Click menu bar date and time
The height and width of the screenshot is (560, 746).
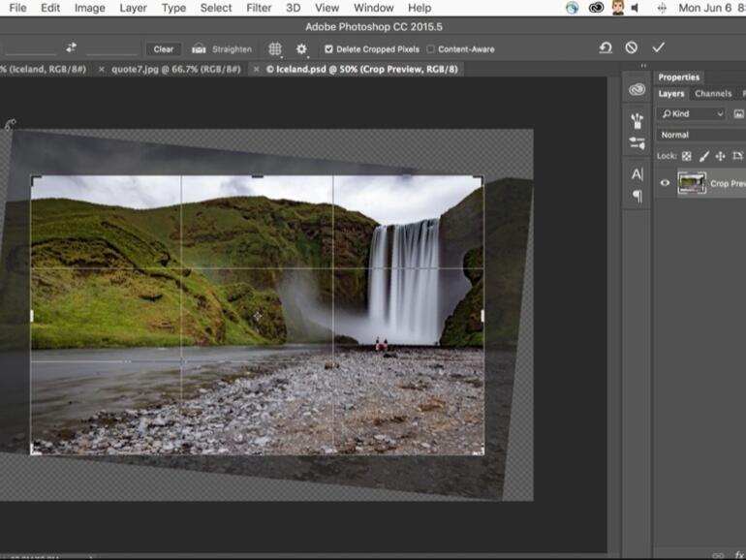711,8
